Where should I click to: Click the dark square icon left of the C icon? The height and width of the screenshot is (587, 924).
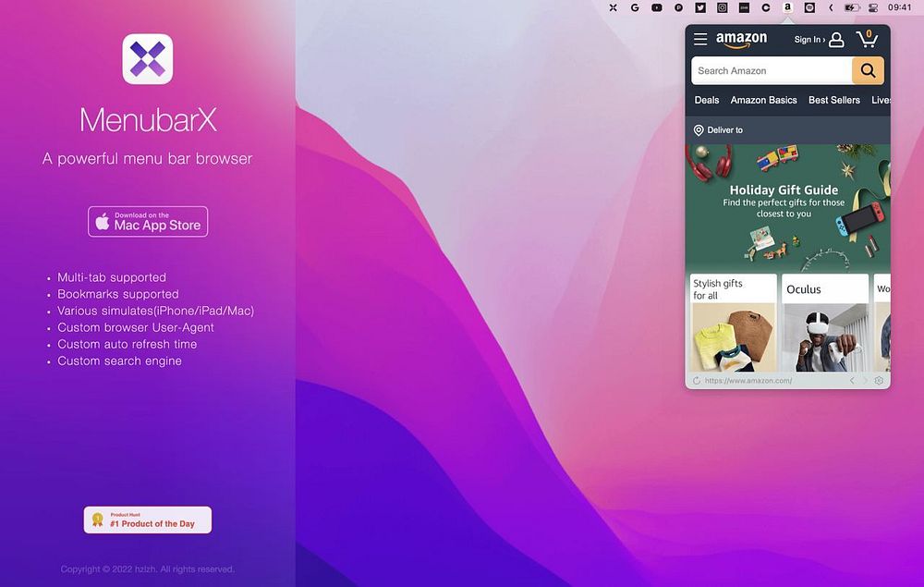(744, 7)
